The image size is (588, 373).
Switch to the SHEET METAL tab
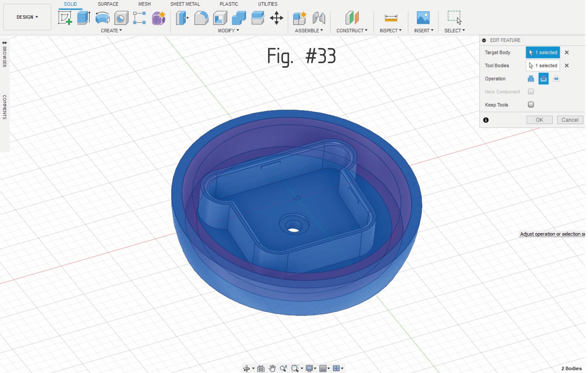click(185, 4)
